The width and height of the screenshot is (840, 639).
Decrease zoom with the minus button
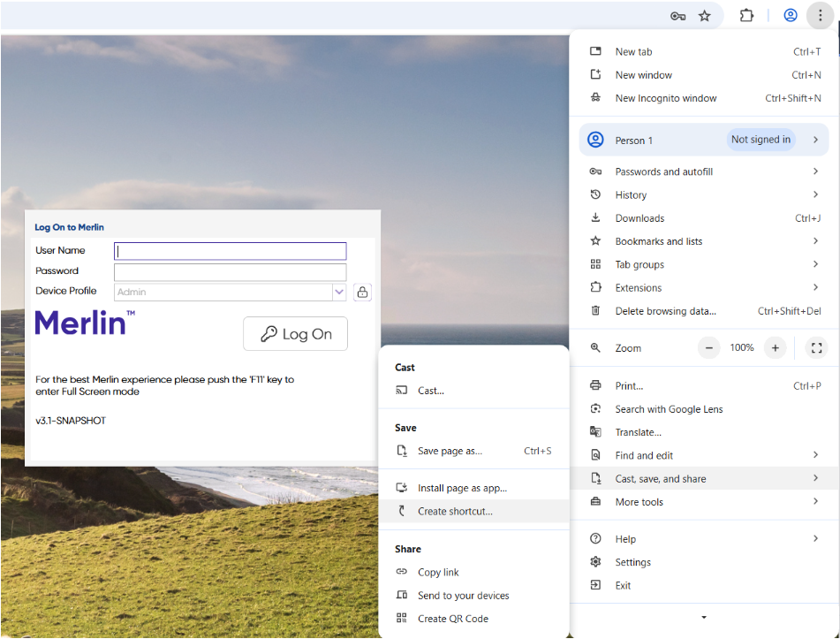tap(708, 348)
